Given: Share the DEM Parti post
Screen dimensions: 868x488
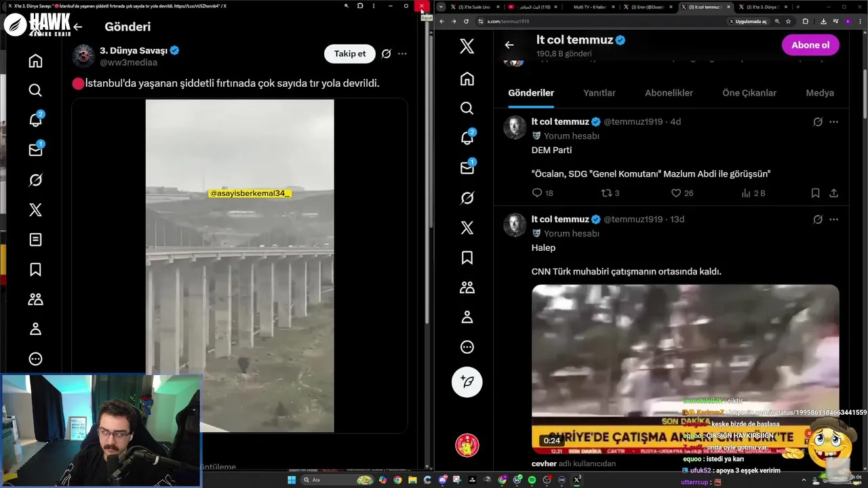Looking at the screenshot, I should (x=834, y=193).
